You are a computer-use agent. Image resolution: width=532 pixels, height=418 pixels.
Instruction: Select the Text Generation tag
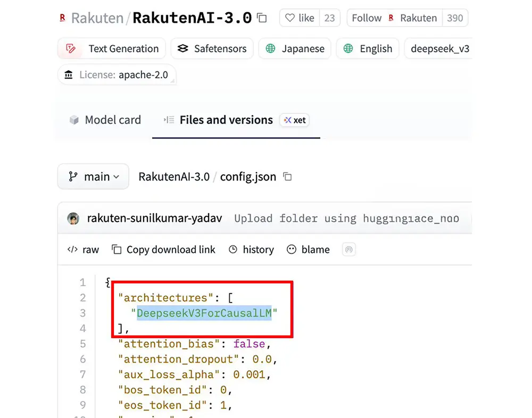coord(112,48)
